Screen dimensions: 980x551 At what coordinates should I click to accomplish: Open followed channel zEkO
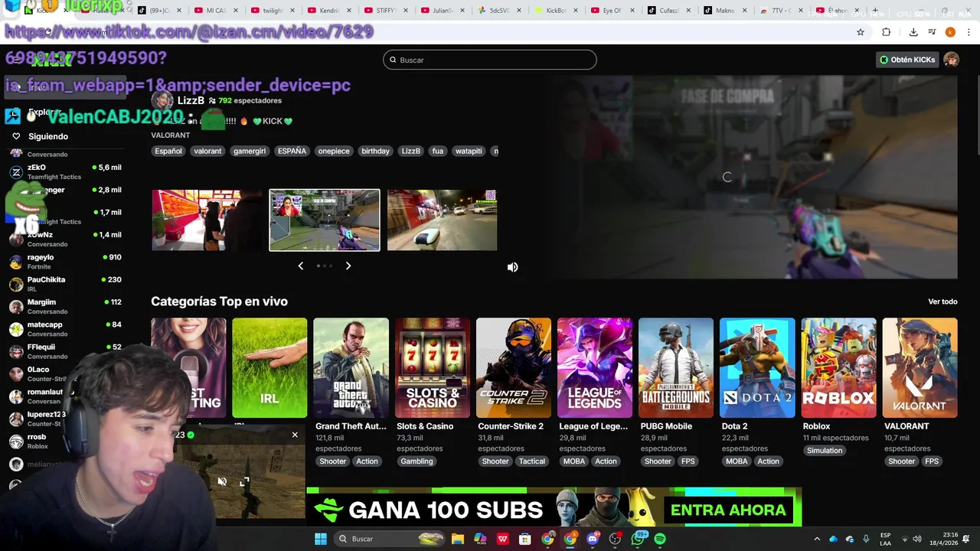(65, 171)
